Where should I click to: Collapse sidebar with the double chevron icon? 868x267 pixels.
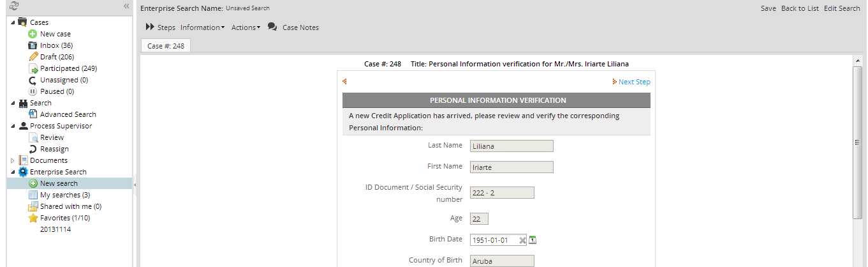126,6
